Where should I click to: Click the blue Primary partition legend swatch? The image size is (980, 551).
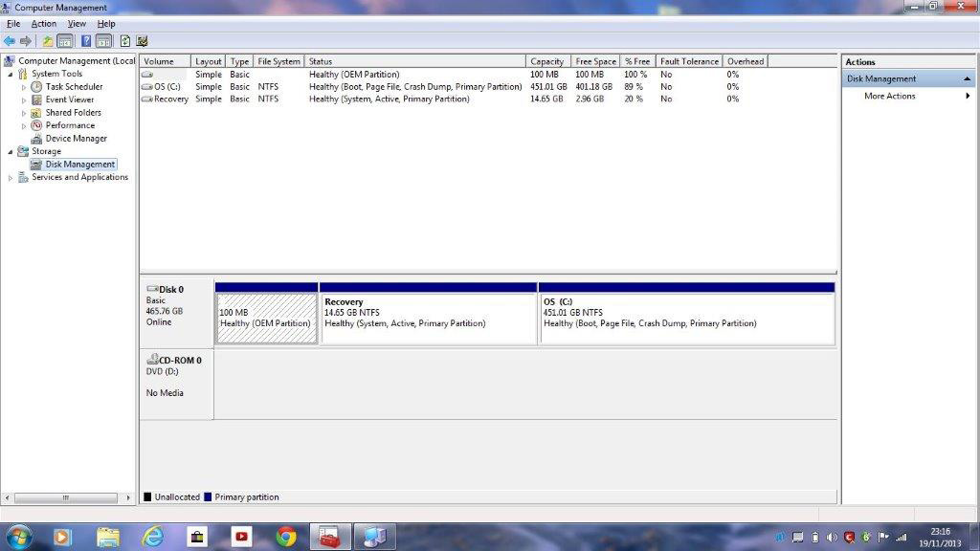pyautogui.click(x=208, y=497)
